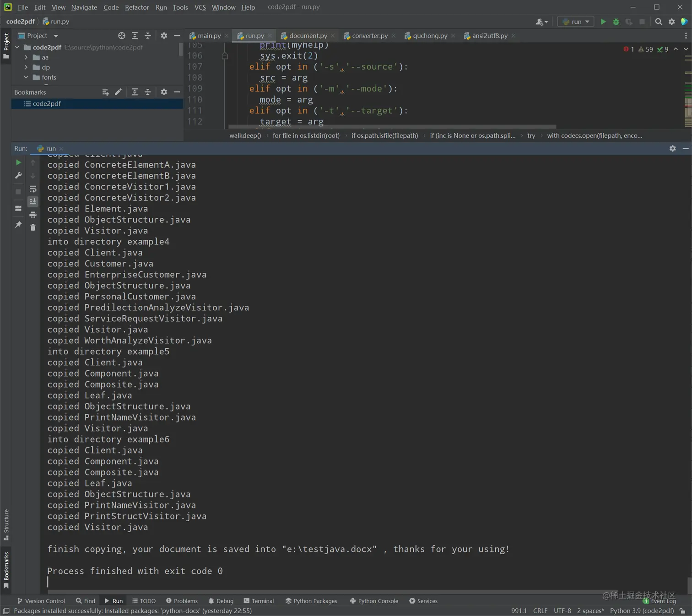Change file encoding UTF-8 in status bar

tap(562, 611)
